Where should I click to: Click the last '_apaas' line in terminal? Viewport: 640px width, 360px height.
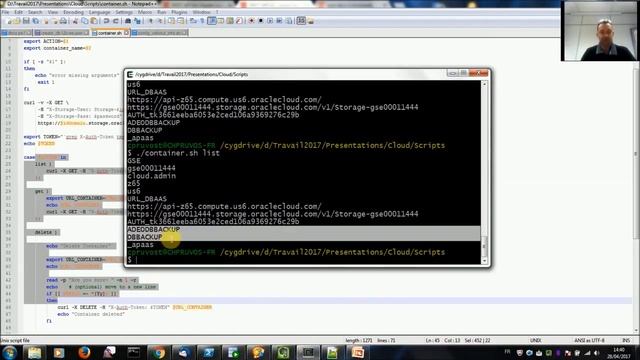[140, 245]
